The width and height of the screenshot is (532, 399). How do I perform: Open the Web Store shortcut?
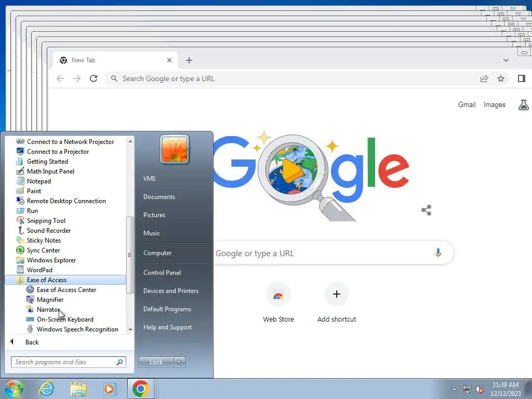point(278,303)
